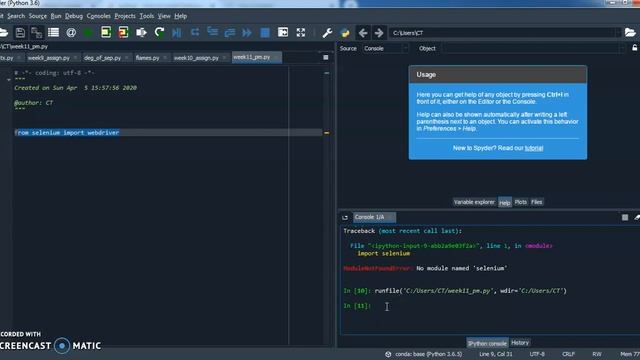Open the Help menu
Viewport: 640px width, 360px height.
[180, 16]
